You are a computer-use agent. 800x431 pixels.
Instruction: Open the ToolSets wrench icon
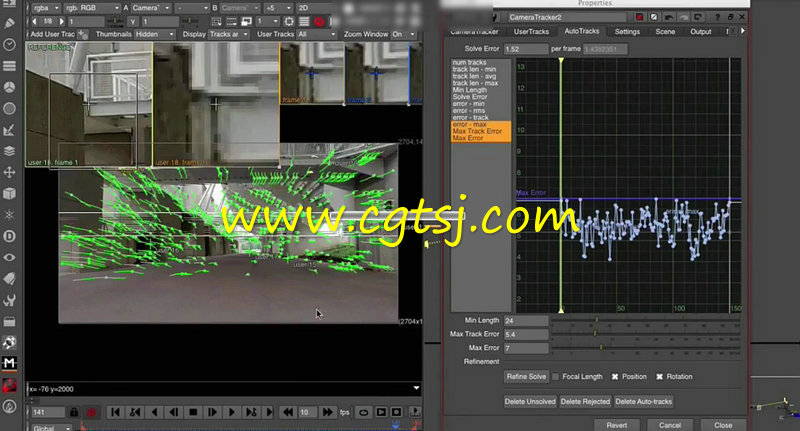(9, 300)
